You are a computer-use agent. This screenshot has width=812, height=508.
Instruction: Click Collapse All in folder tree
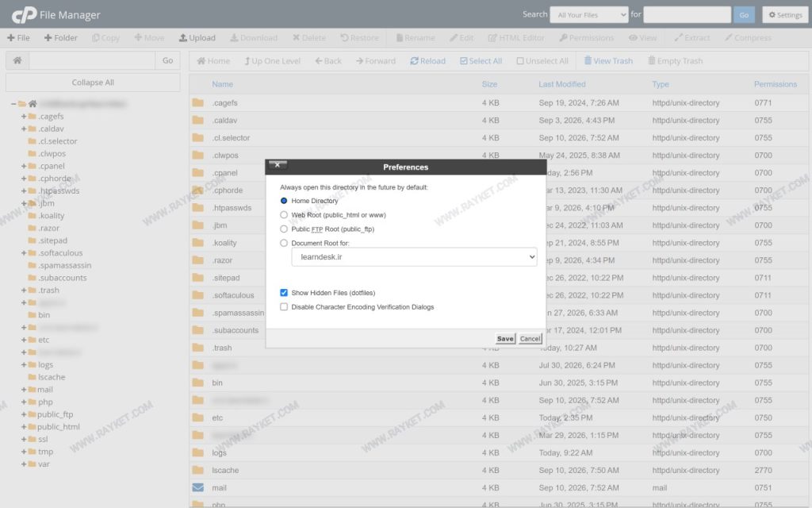[x=93, y=83]
